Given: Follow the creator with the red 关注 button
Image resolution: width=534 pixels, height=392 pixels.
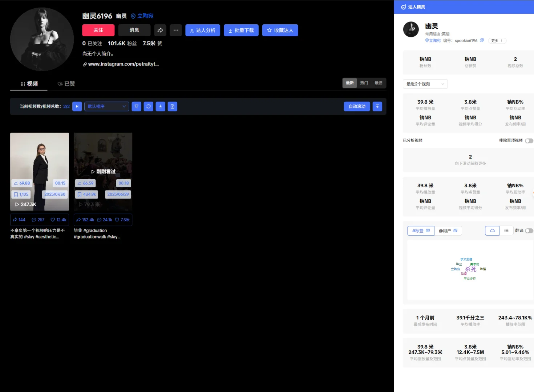Looking at the screenshot, I should tap(98, 30).
